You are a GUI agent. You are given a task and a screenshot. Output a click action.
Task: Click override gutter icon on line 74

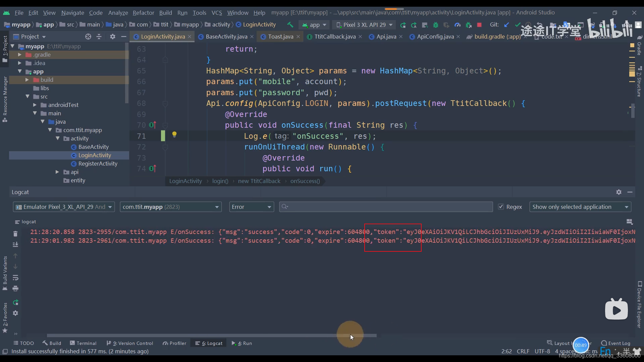point(153,169)
